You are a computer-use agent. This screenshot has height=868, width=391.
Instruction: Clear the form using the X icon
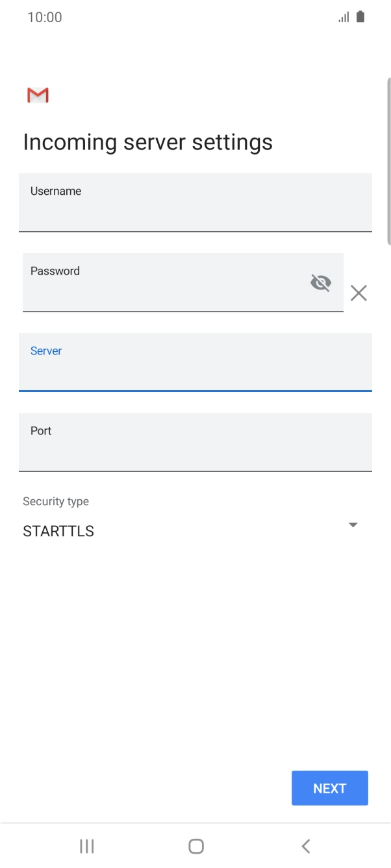pos(358,293)
